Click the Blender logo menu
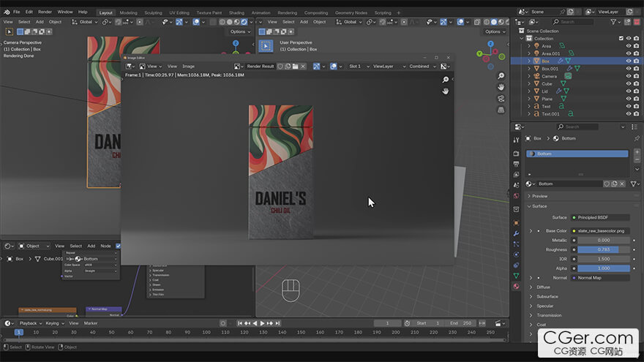 [x=7, y=12]
